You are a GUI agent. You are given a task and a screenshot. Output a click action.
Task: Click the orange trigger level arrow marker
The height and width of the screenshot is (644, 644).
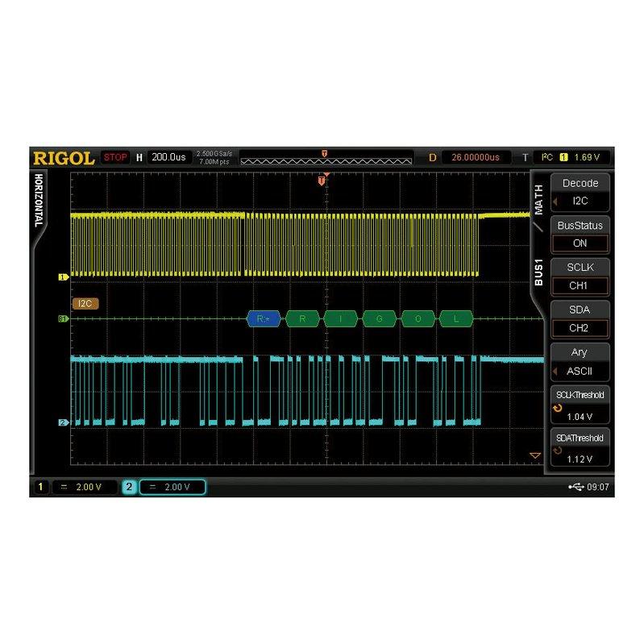(x=535, y=455)
